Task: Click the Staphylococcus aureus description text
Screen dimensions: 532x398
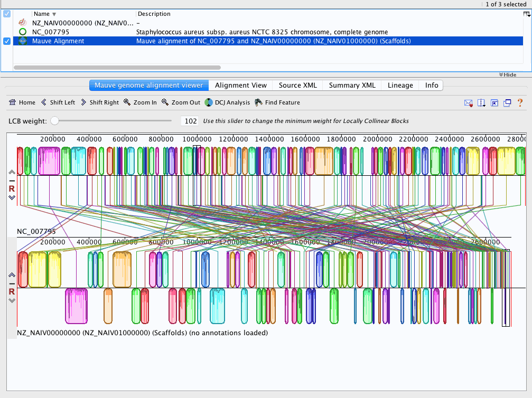Action: coord(262,32)
